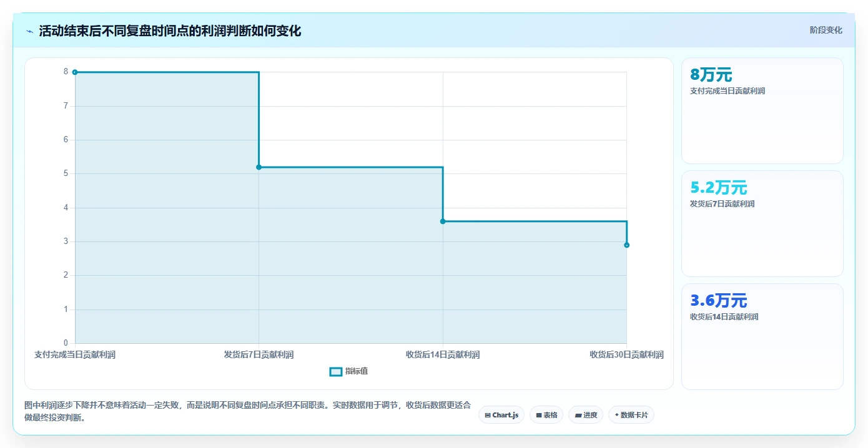Click the 支付完成当日贡献利润 x-axis label
Viewport: 868px width, 448px height.
(x=75, y=355)
